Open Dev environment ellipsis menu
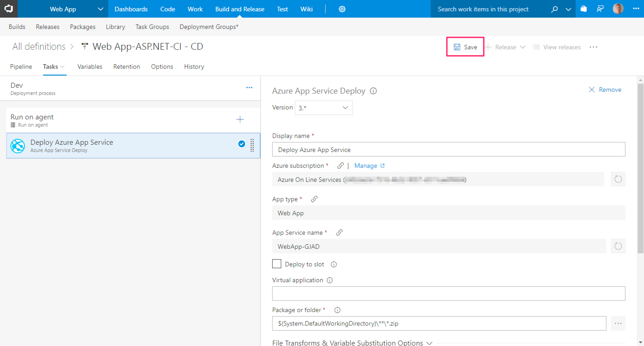Screen dimensions: 644x346 (x=249, y=88)
